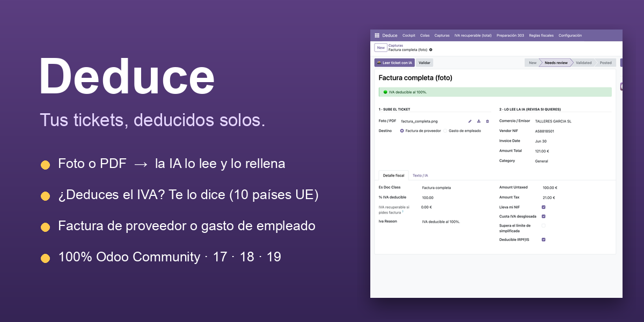Click the Deduce app name in navbar
This screenshot has width=644, height=322.
(390, 35)
